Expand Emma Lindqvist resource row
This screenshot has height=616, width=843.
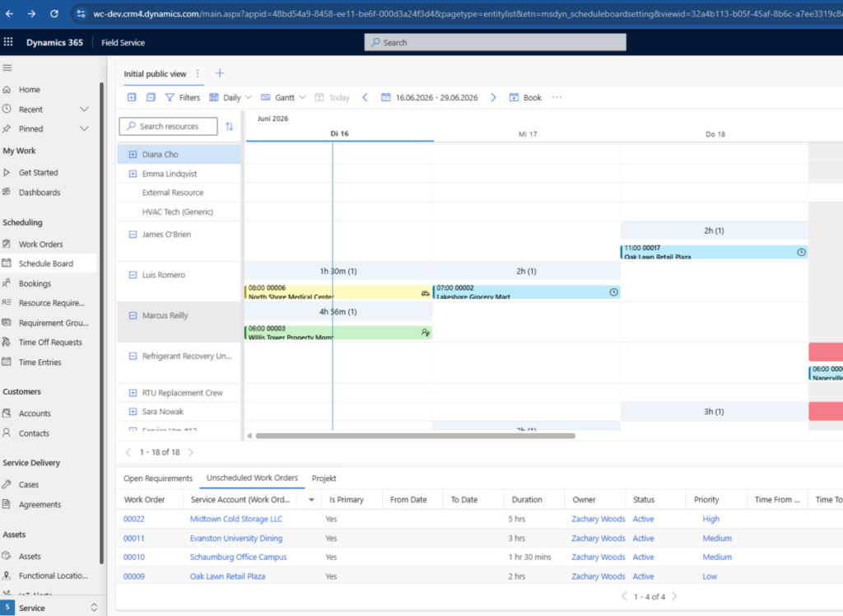[x=133, y=174]
